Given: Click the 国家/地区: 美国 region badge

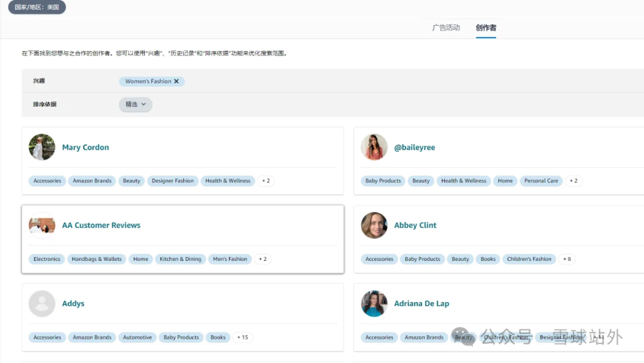Looking at the screenshot, I should click(x=37, y=7).
